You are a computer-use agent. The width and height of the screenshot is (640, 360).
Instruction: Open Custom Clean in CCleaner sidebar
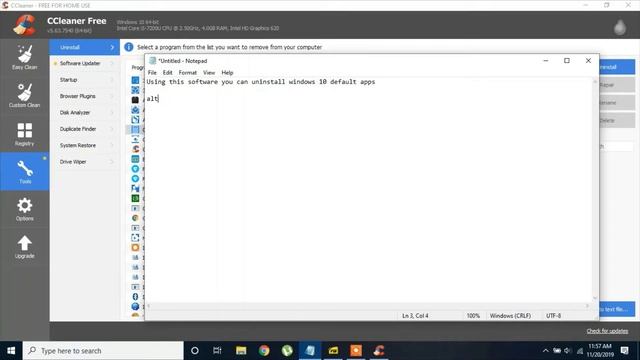[24, 96]
